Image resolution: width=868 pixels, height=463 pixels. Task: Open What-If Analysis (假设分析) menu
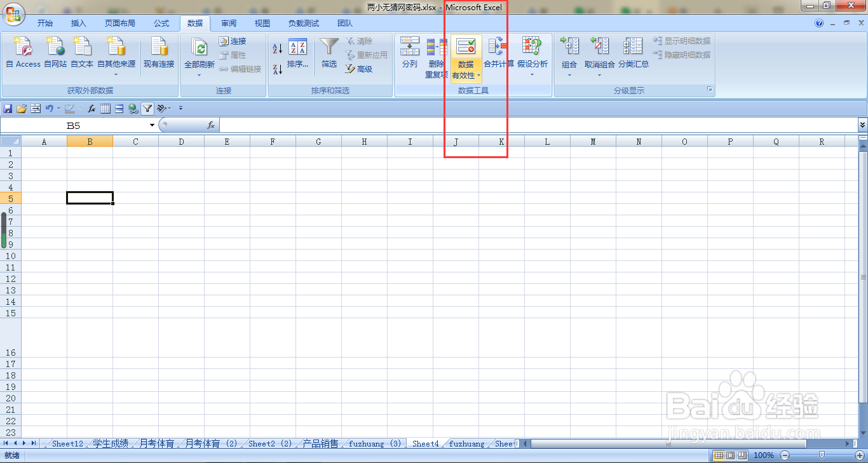(532, 57)
